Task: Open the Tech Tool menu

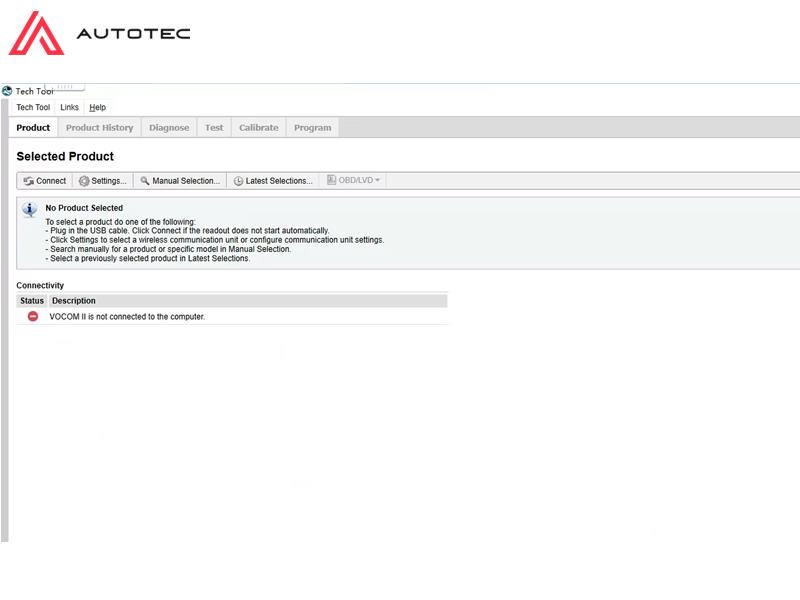Action: 33,107
